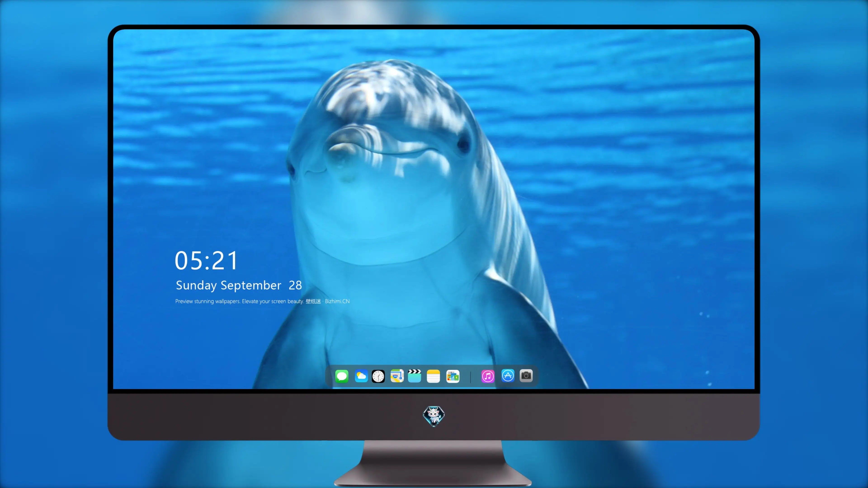
Task: Open the blue App Store icon
Action: click(x=508, y=375)
